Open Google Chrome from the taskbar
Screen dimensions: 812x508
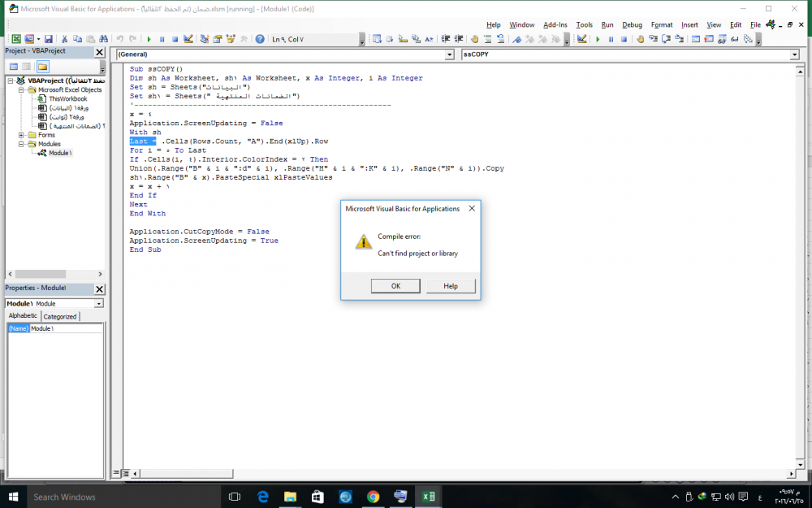point(373,497)
